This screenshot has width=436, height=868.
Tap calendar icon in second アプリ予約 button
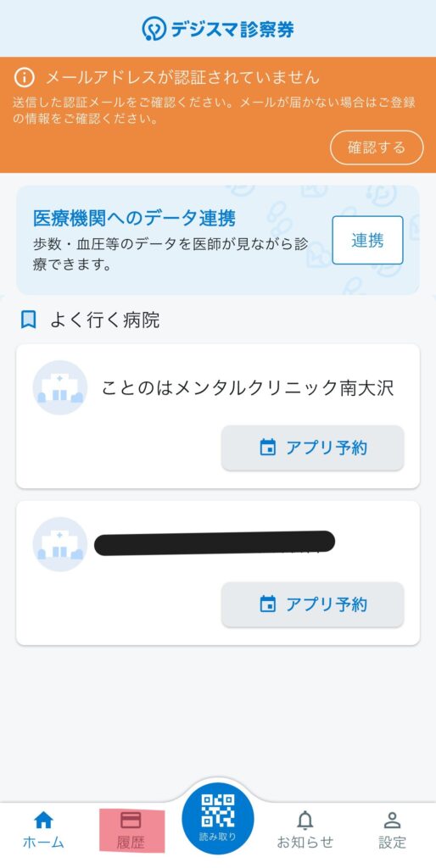pyautogui.click(x=268, y=604)
